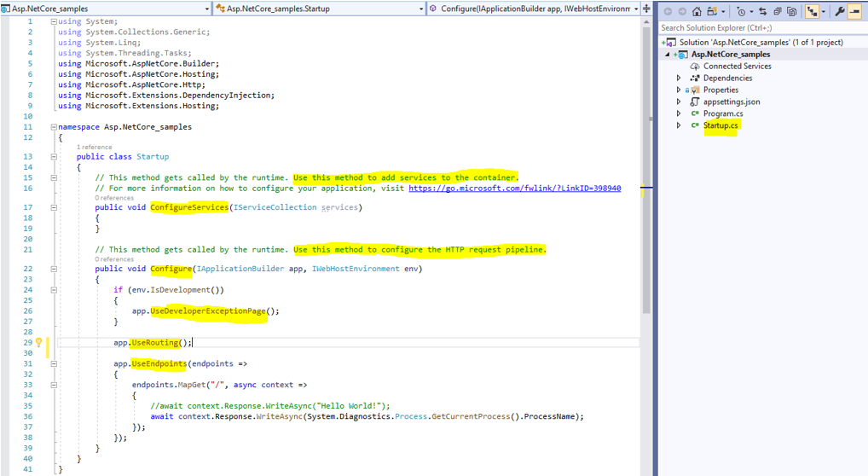Open Properties with the wrench icon
The width and height of the screenshot is (868, 476).
pos(839,11)
